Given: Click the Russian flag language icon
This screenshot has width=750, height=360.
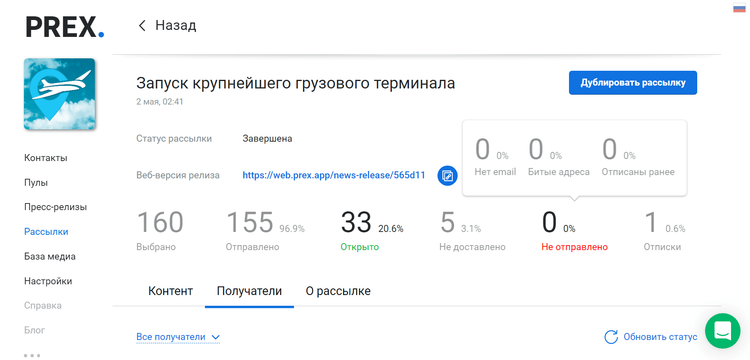Looking at the screenshot, I should click(739, 8).
